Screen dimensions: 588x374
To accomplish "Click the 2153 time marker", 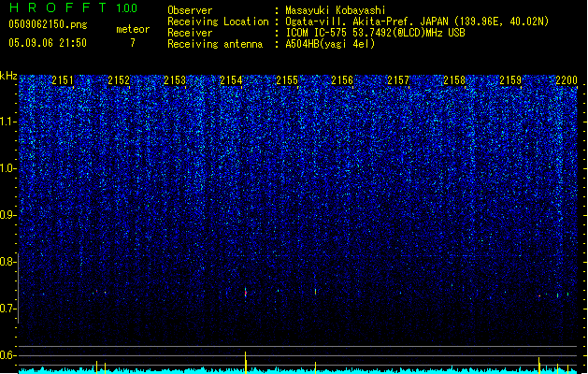I will (175, 80).
